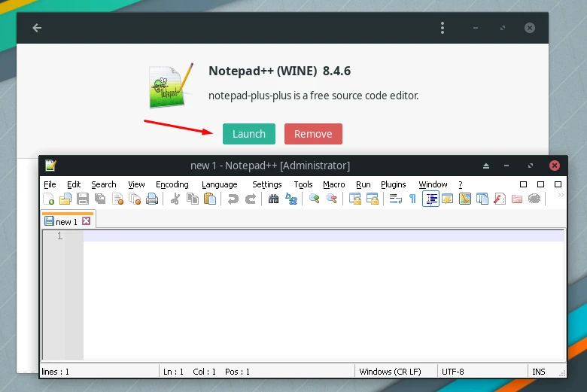The image size is (587, 392).
Task: Open the Document List icon
Action: pyautogui.click(x=482, y=199)
